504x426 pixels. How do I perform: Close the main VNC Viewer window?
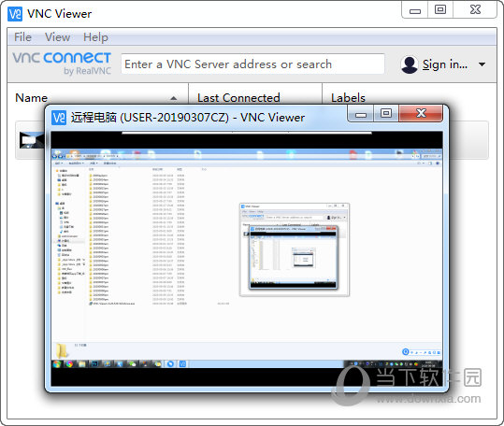tap(475, 10)
